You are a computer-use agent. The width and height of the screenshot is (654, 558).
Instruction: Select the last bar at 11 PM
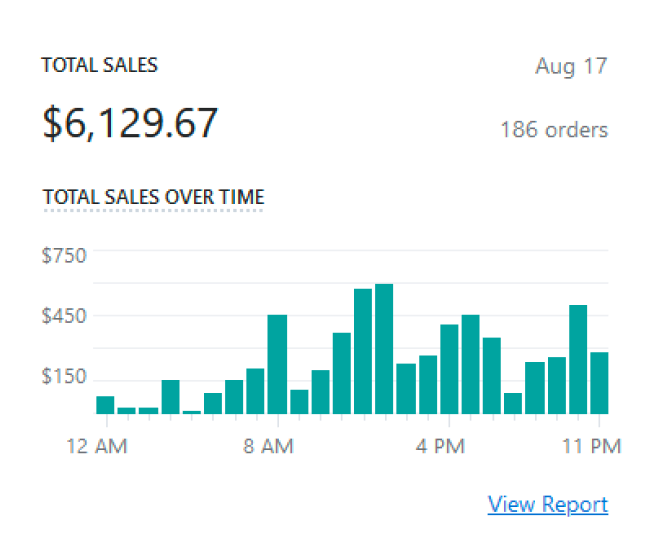[x=599, y=382]
